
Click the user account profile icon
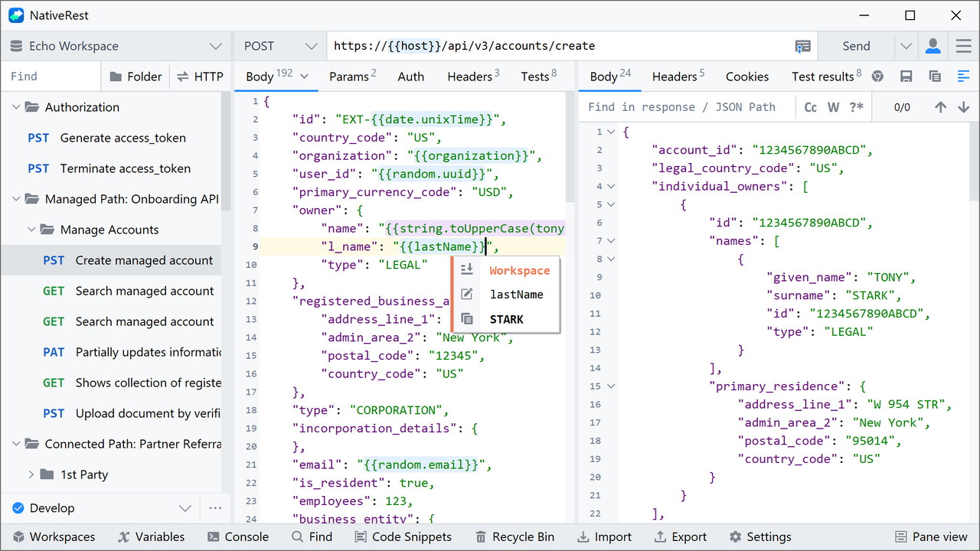[x=933, y=46]
